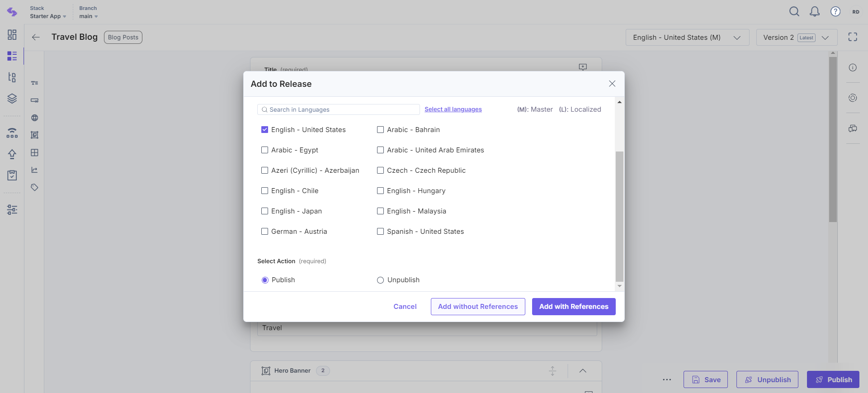Image resolution: width=868 pixels, height=393 pixels.
Task: Close the Add to Release dialog
Action: point(612,84)
